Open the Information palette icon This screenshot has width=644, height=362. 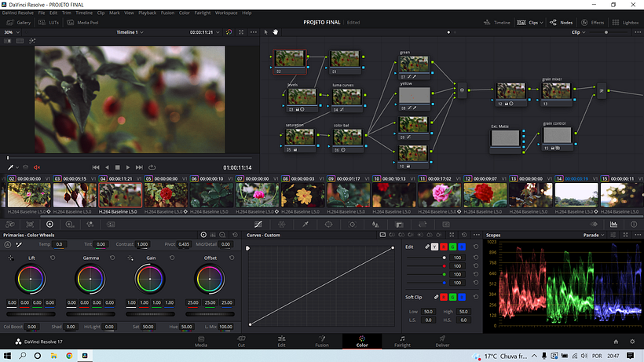click(x=634, y=225)
